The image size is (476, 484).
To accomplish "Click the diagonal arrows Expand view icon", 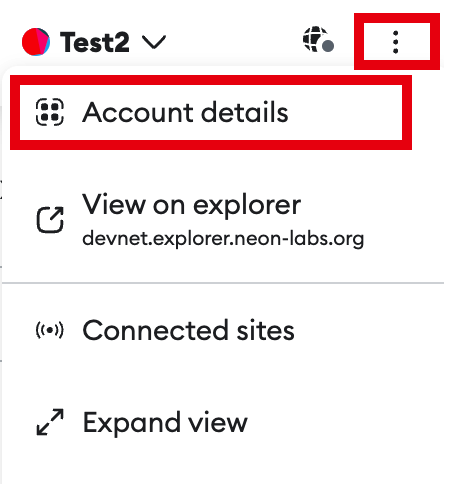I will 50,422.
